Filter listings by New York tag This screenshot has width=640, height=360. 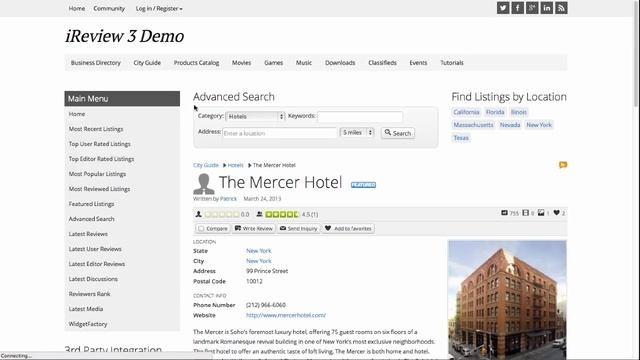[539, 125]
